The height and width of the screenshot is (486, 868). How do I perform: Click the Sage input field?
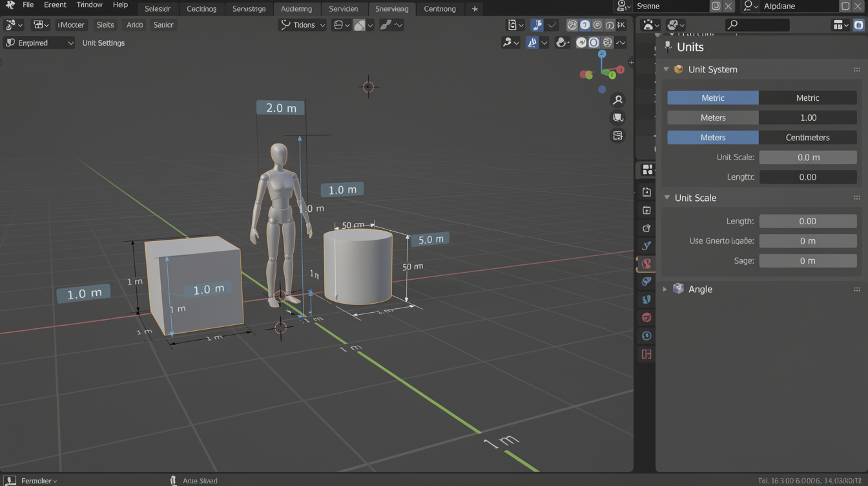coord(808,260)
